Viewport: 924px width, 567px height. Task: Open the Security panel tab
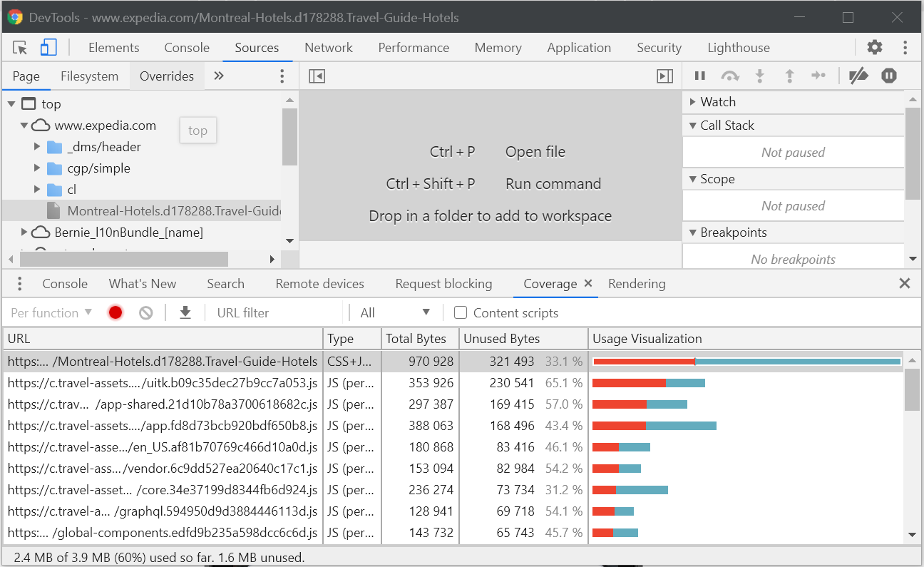click(x=659, y=48)
